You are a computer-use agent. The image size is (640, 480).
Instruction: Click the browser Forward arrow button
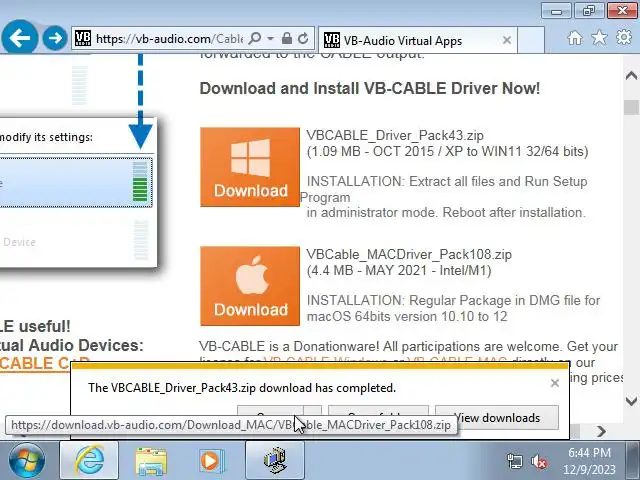click(x=55, y=38)
